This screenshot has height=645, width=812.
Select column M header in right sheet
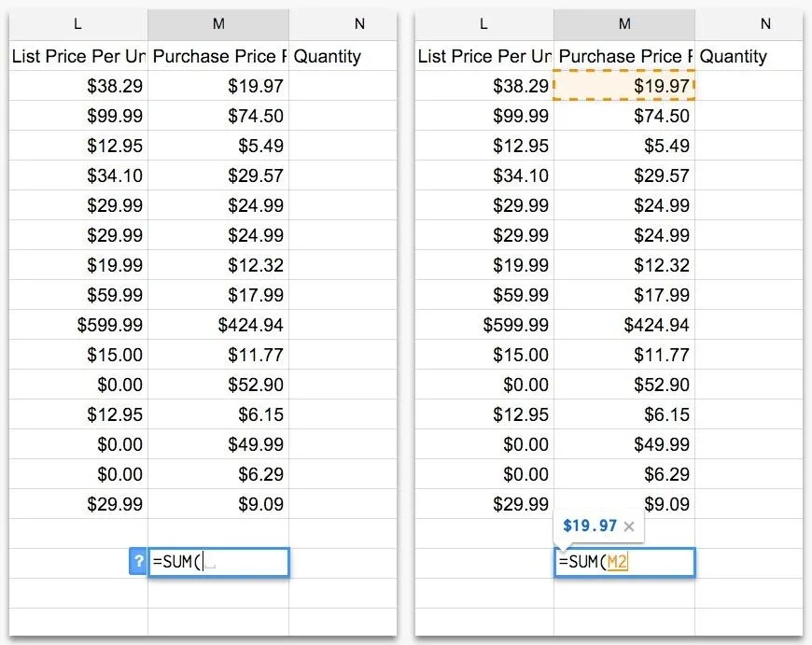pos(624,24)
